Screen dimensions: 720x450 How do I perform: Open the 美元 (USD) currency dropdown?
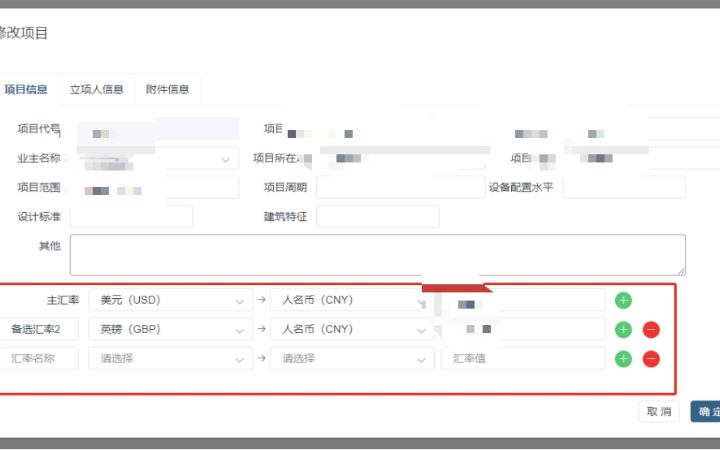pyautogui.click(x=170, y=300)
